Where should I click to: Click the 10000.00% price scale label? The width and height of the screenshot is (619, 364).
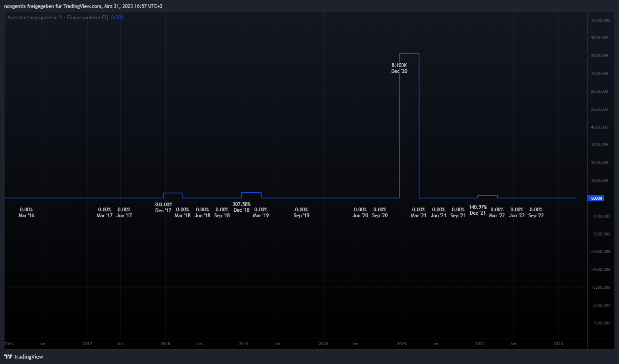coord(600,20)
